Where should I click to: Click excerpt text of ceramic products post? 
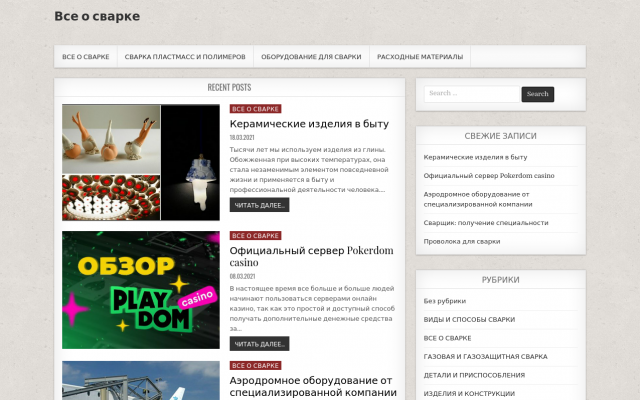coord(309,170)
